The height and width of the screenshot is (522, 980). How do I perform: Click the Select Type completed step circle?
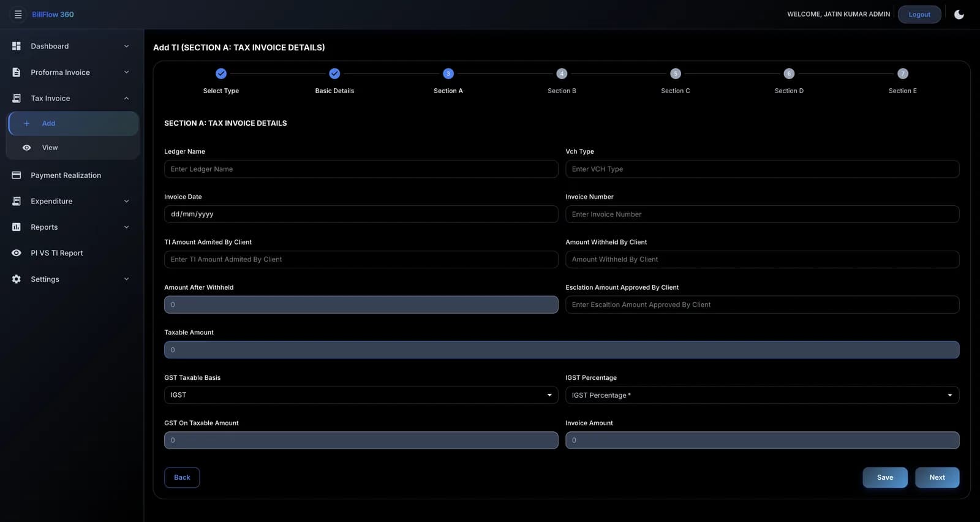click(221, 74)
